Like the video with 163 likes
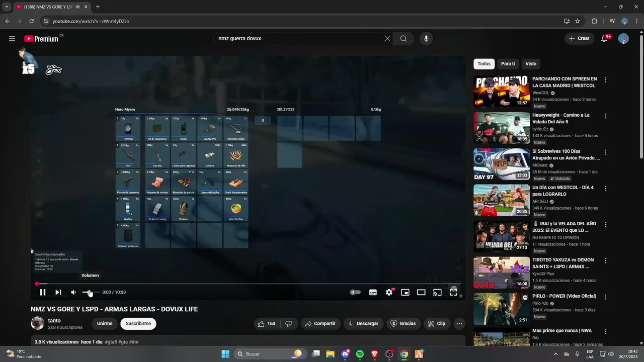The height and width of the screenshot is (362, 644). 267,324
